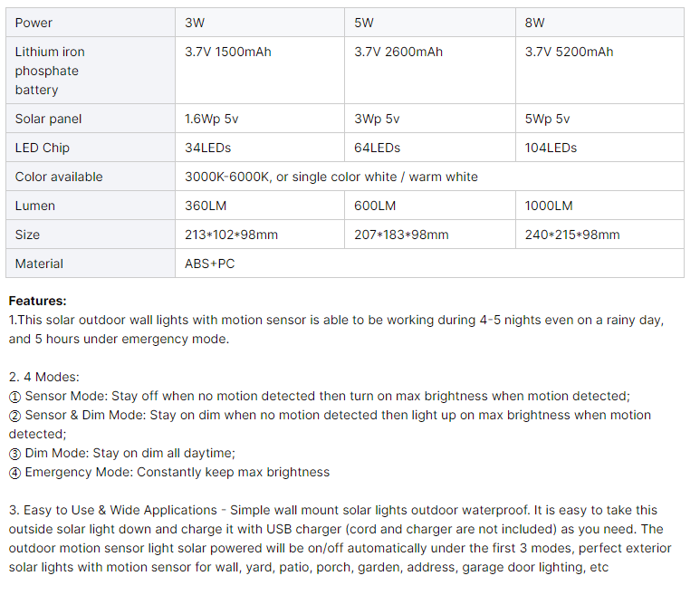Select the 5W power column cell

(430, 23)
